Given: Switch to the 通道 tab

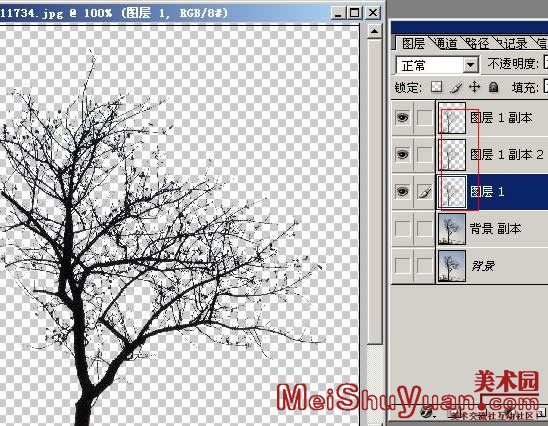Looking at the screenshot, I should click(x=446, y=43).
